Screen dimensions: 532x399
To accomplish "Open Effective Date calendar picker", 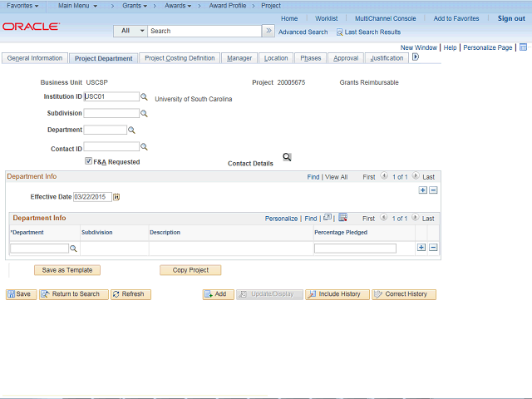I will (x=116, y=197).
